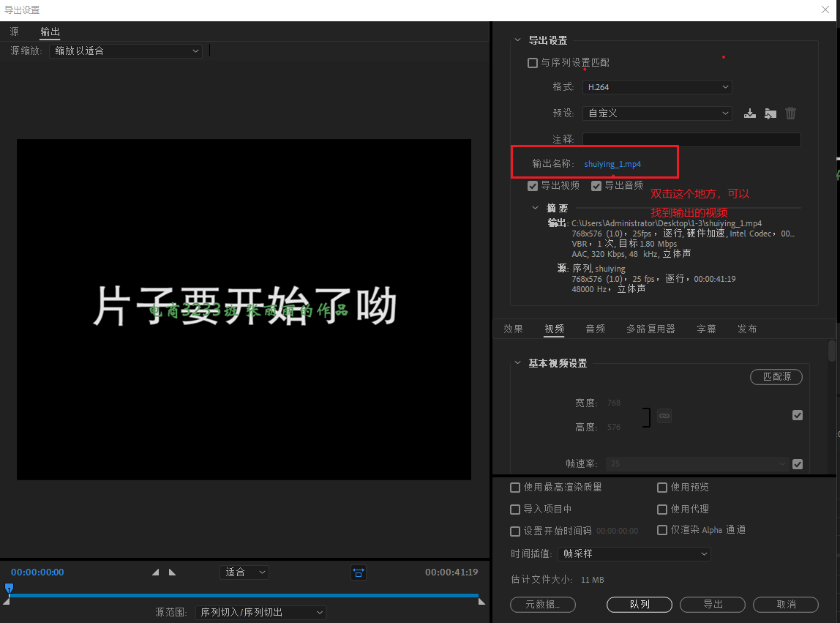Click the estimated file size 11 MB
The width and height of the screenshot is (840, 623).
[593, 580]
